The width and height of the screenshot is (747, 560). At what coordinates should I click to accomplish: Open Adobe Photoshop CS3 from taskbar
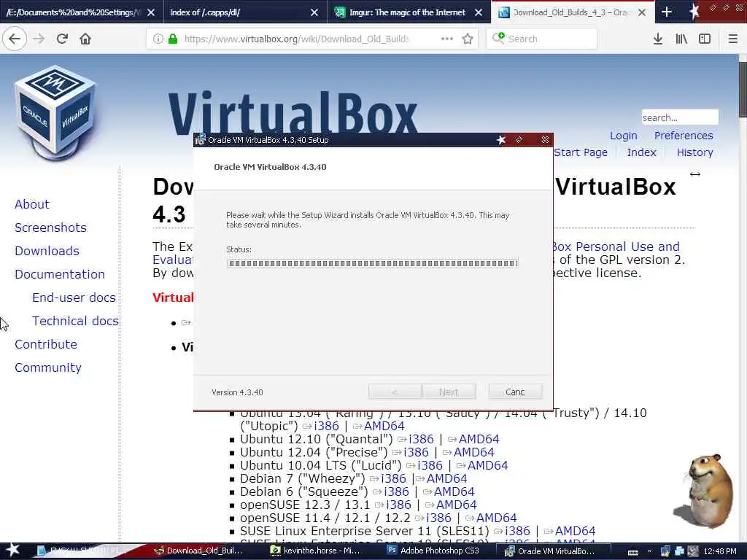pyautogui.click(x=433, y=551)
